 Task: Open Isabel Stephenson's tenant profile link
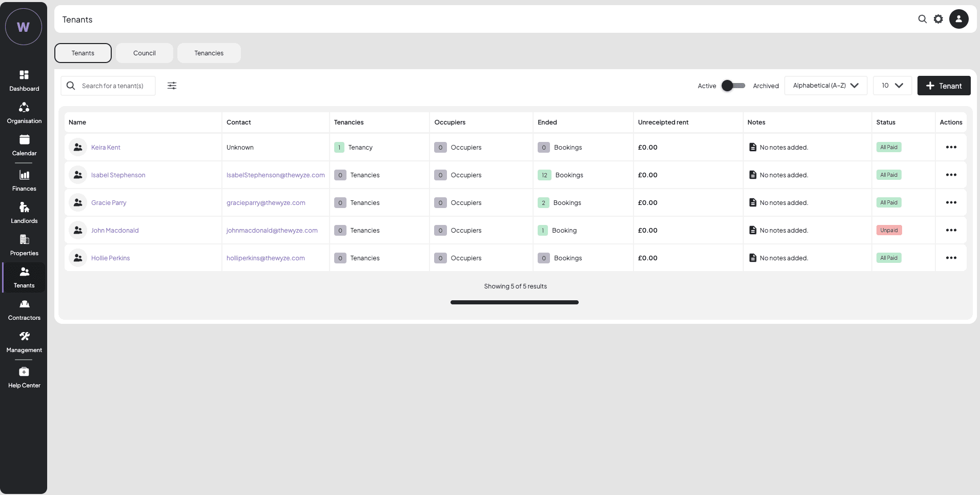[x=118, y=175]
